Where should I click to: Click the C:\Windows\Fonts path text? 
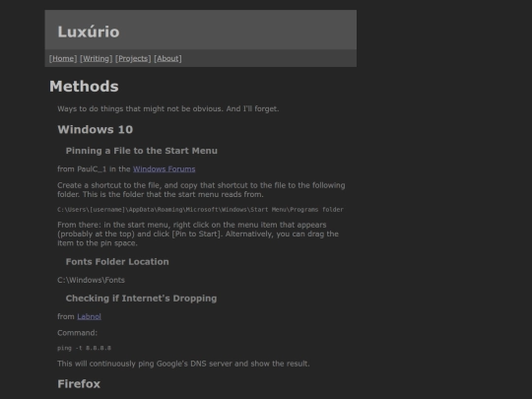[x=92, y=280]
